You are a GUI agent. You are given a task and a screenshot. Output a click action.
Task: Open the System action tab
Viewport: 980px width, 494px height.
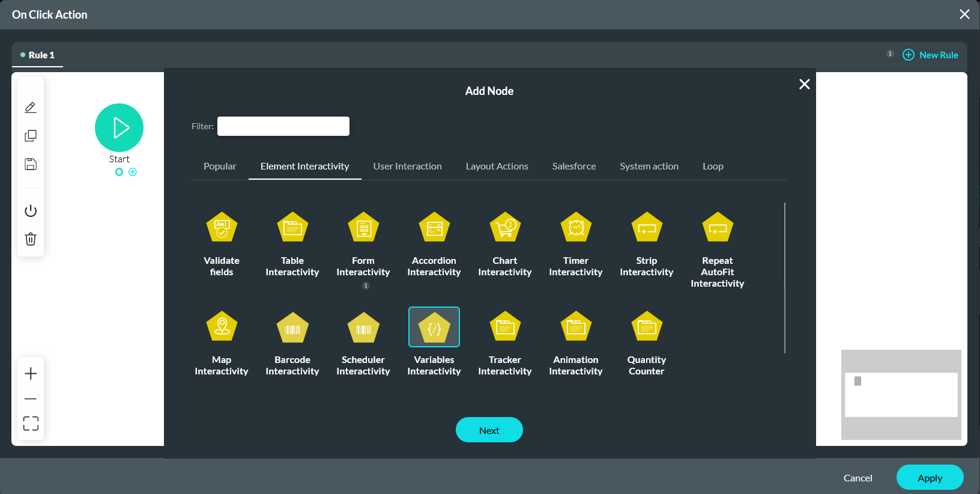[x=649, y=166]
